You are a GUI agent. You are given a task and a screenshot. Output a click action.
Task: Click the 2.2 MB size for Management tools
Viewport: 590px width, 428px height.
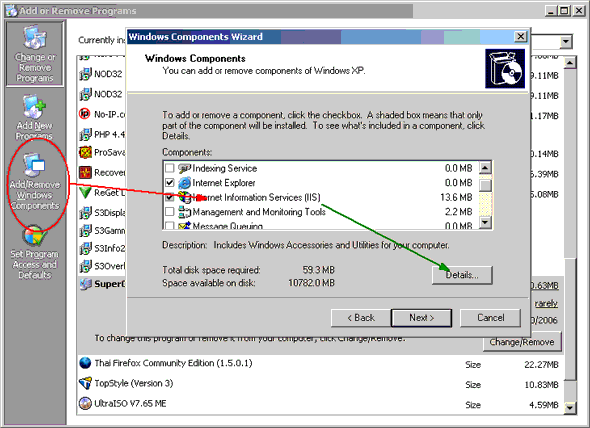tap(458, 212)
